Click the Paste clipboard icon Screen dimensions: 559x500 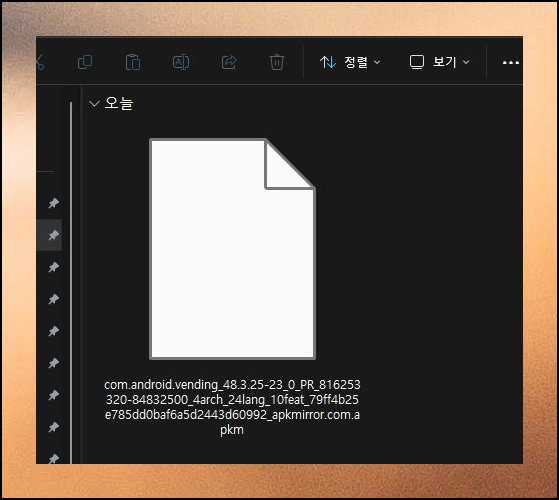(x=133, y=62)
